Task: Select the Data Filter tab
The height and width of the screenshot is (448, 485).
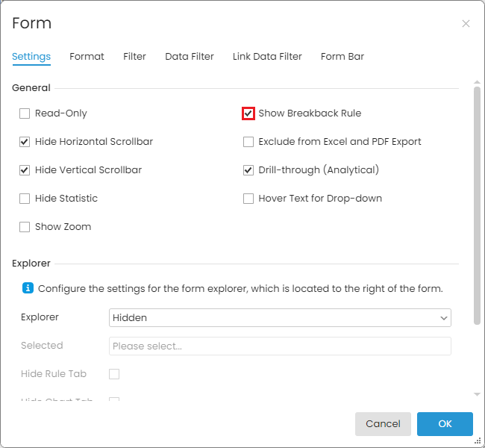Action: pos(190,56)
